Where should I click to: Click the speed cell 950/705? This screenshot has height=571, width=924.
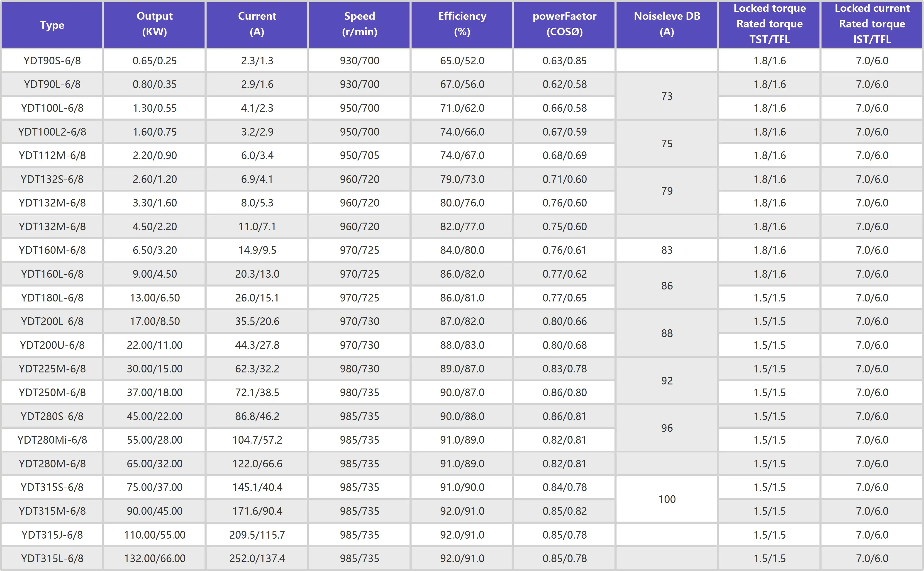tap(359, 155)
